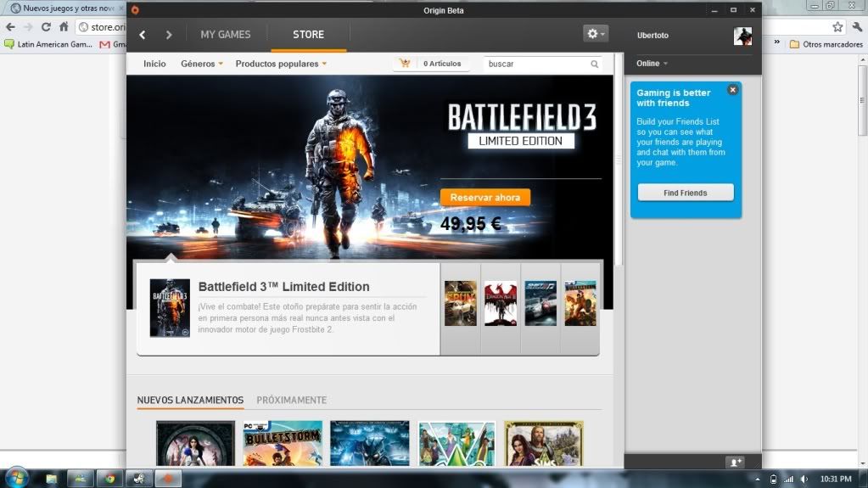Switch to NUEVOS LANZAMIENTOS tab

(190, 400)
